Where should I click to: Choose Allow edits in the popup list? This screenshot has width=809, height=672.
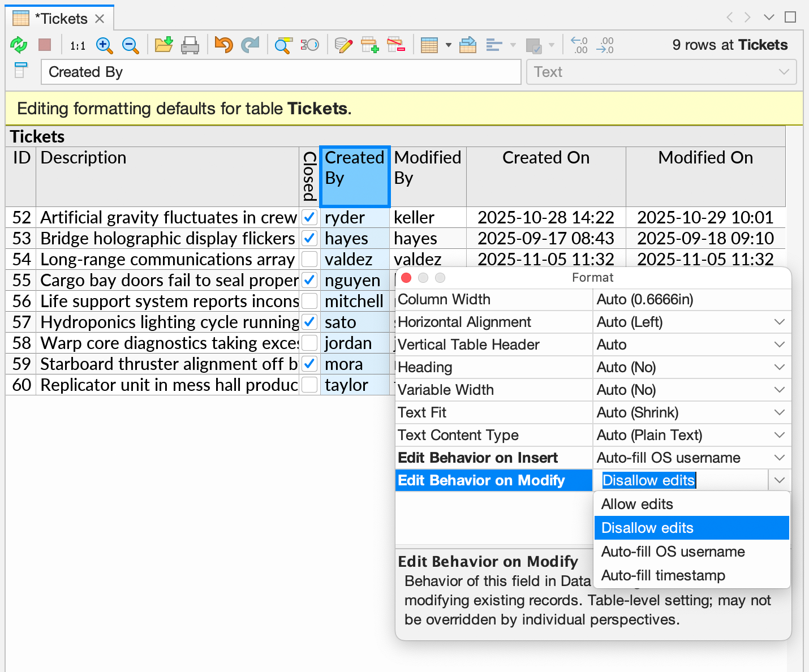pyautogui.click(x=636, y=504)
